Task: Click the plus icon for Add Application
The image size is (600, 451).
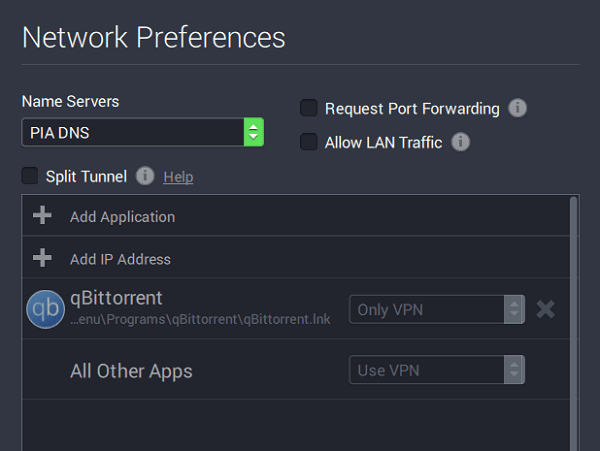Action: 42,215
